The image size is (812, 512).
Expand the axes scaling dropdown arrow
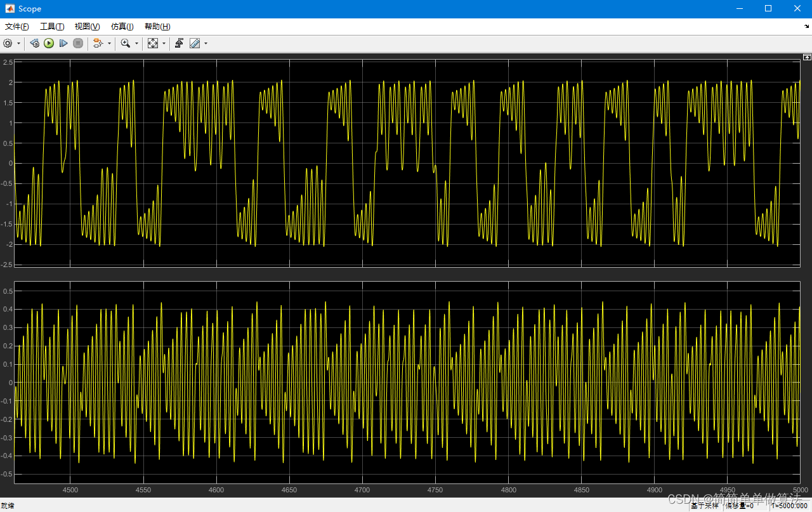point(164,43)
